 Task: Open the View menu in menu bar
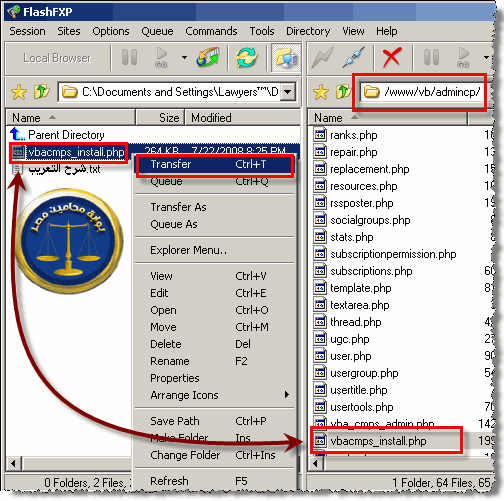(x=353, y=31)
